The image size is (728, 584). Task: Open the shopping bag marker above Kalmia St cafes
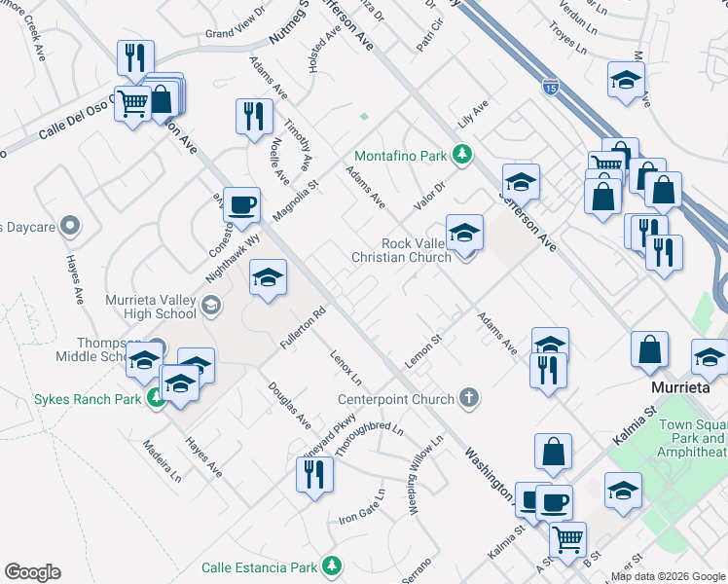point(553,453)
